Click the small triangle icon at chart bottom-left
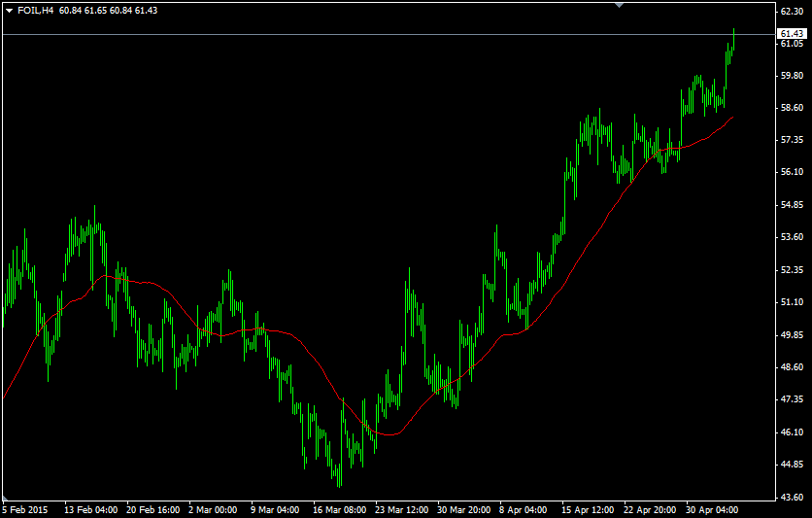The width and height of the screenshot is (812, 518). pos(5,499)
